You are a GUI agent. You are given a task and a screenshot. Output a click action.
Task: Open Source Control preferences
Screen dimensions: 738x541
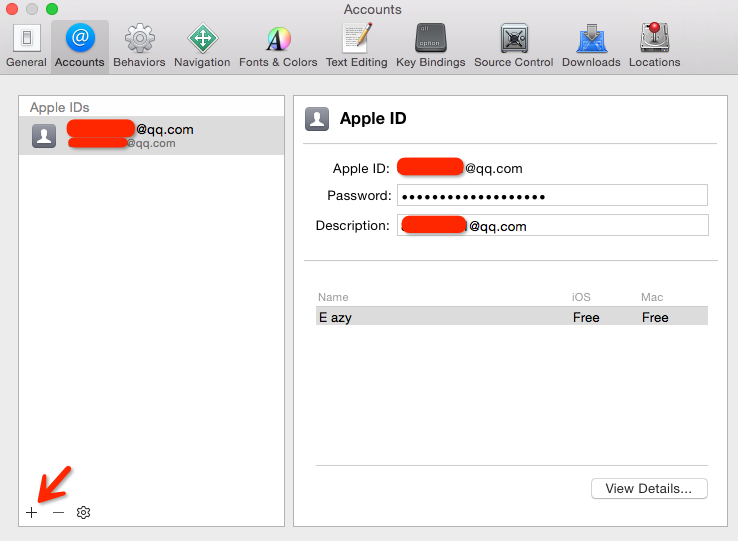click(x=513, y=46)
